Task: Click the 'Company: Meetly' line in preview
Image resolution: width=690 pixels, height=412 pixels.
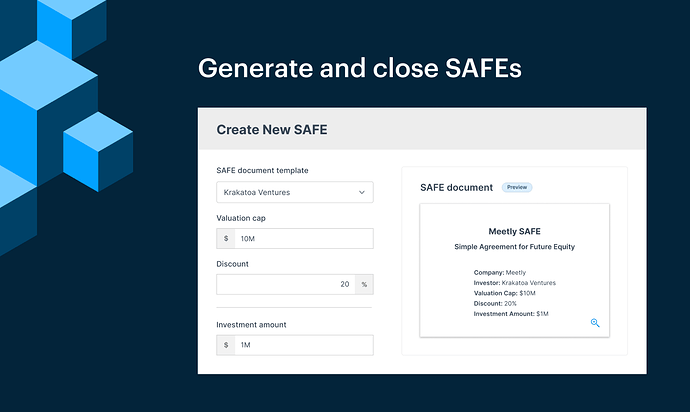Action: 500,272
